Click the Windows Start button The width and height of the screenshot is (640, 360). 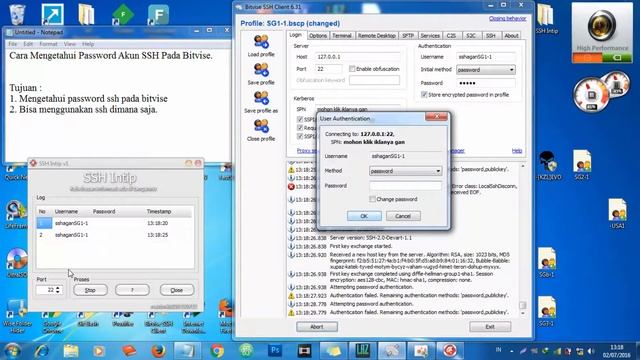pyautogui.click(x=12, y=351)
